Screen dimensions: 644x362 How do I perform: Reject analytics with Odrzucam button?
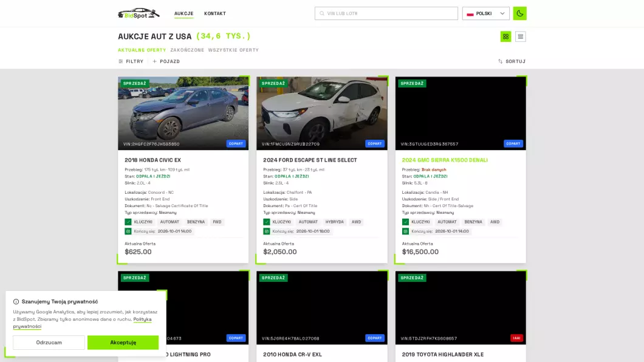coord(49,343)
